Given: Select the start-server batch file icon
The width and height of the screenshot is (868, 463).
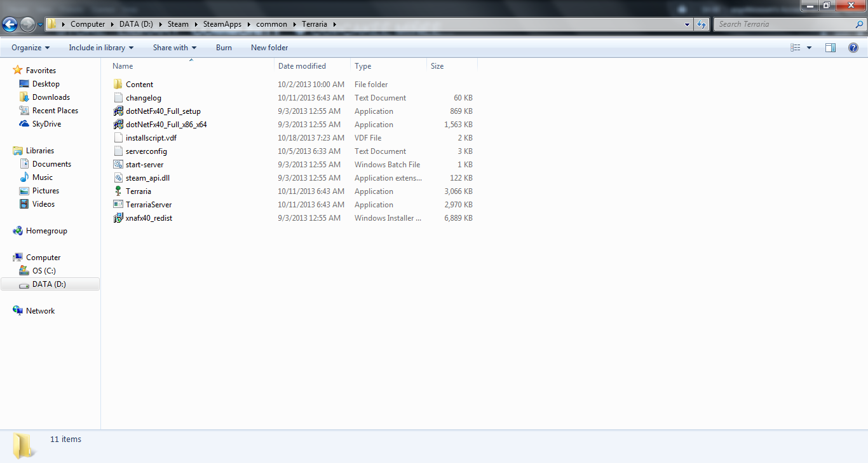Looking at the screenshot, I should click(x=118, y=165).
